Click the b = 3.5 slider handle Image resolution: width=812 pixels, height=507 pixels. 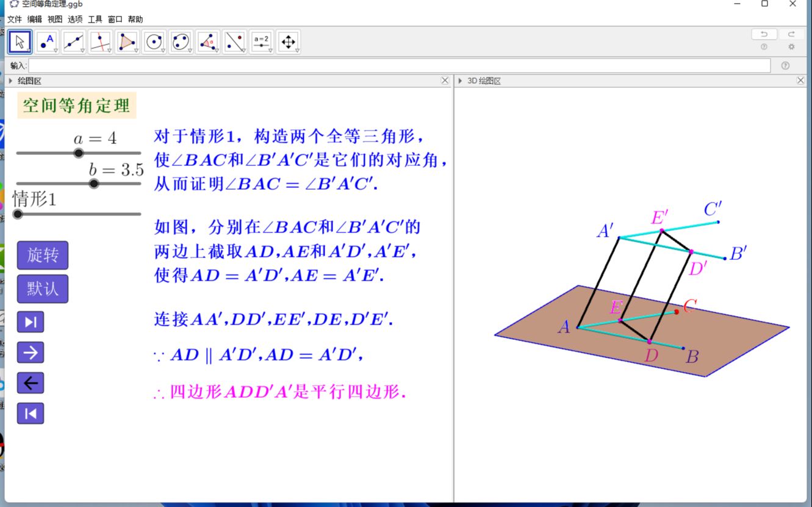point(93,184)
